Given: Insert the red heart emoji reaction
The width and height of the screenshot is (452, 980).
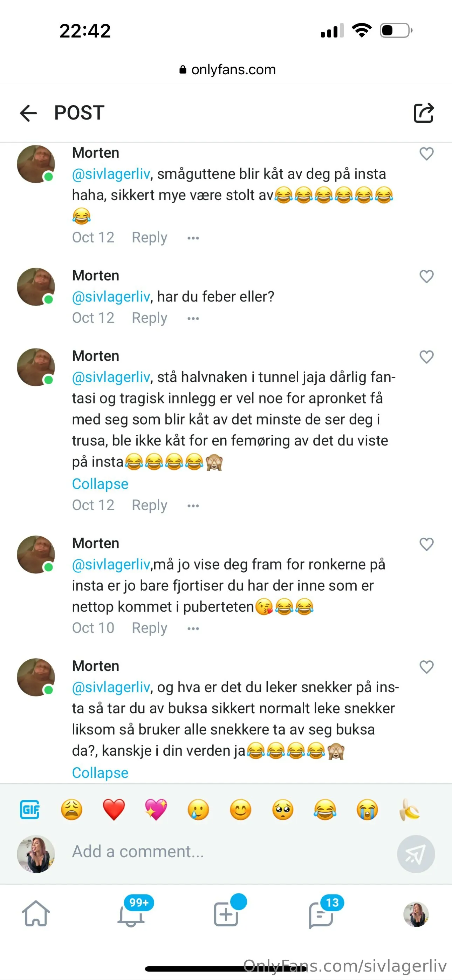Looking at the screenshot, I should click(114, 809).
